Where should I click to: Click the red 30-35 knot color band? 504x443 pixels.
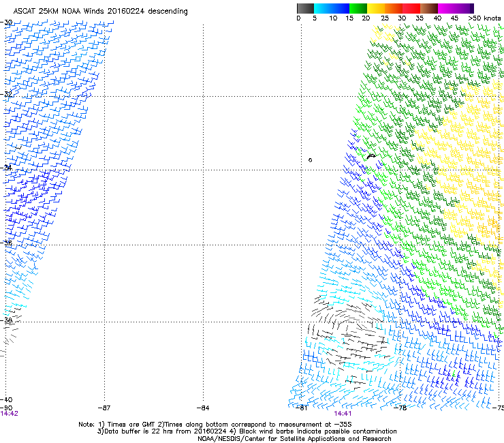click(411, 8)
